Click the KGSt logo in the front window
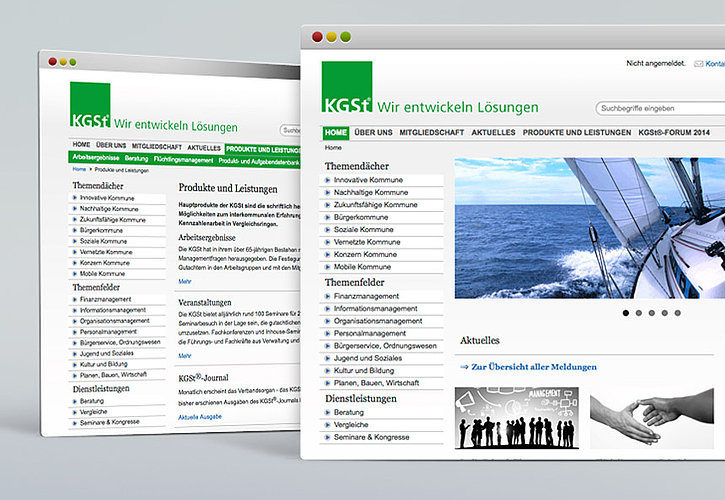The width and height of the screenshot is (725, 500). (x=347, y=88)
